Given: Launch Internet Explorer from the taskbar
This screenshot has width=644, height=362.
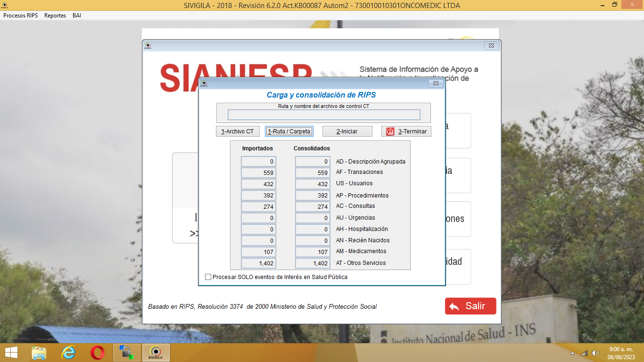Looking at the screenshot, I should coord(68,353).
